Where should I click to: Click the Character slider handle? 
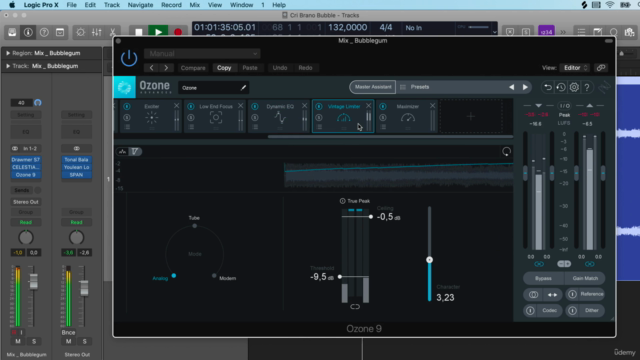(429, 260)
